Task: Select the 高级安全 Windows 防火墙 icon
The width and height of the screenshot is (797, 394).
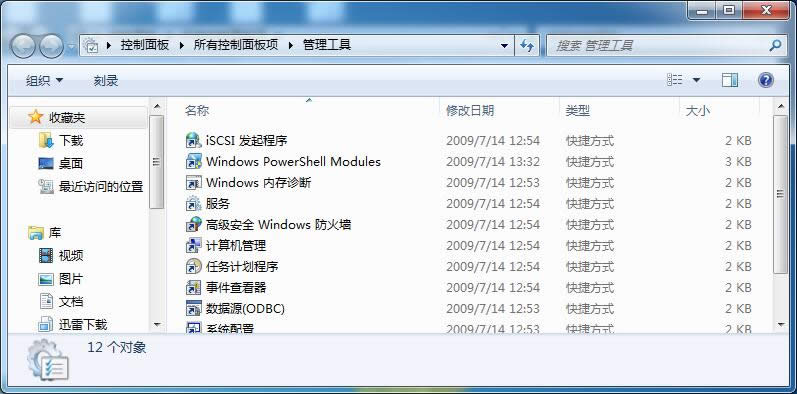Action: point(194,224)
